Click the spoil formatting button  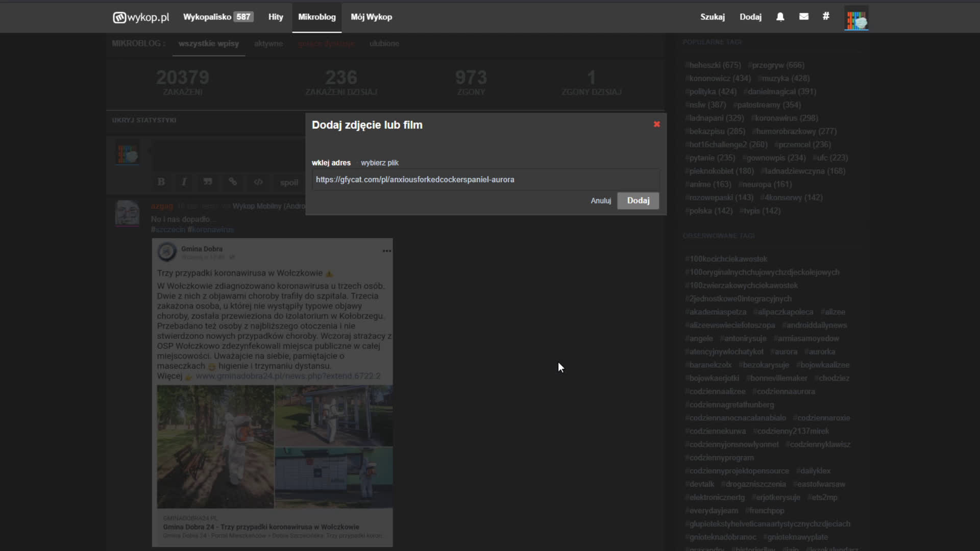pyautogui.click(x=289, y=182)
